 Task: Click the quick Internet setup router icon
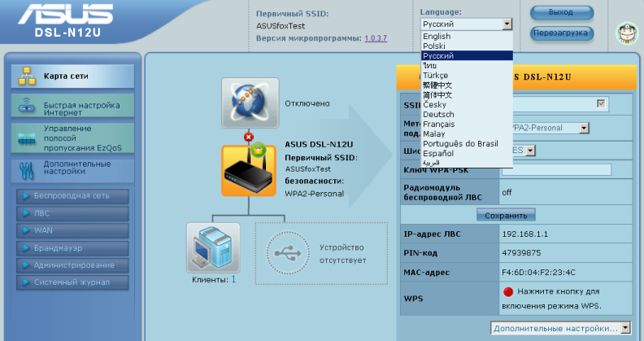tap(27, 106)
